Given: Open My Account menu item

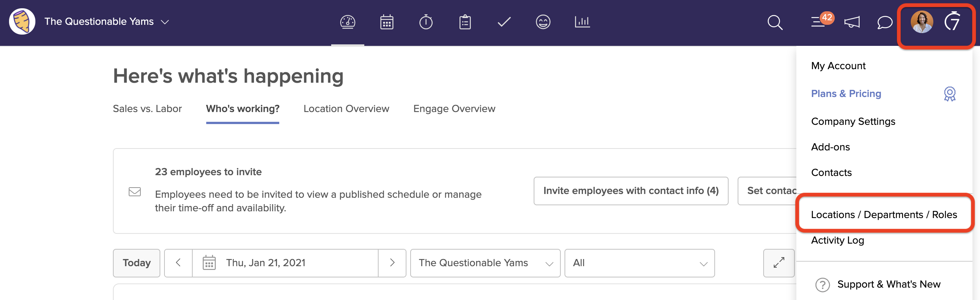Looking at the screenshot, I should [x=838, y=66].
